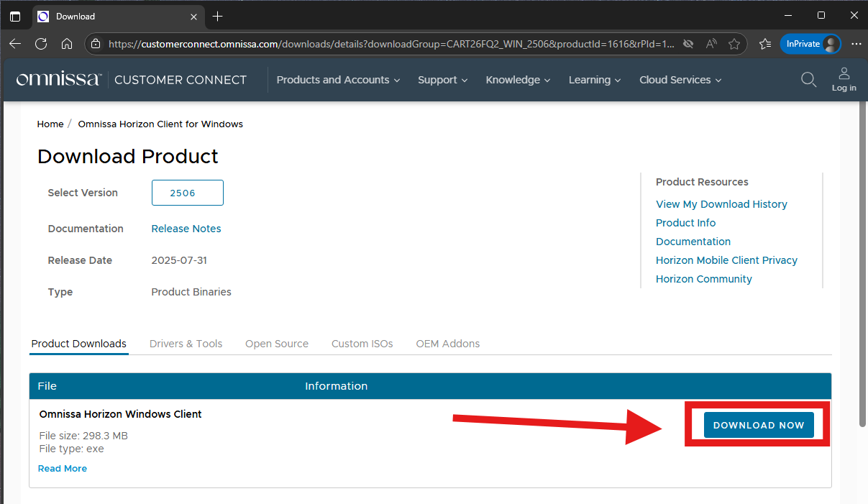View site information padlock icon

tap(96, 44)
